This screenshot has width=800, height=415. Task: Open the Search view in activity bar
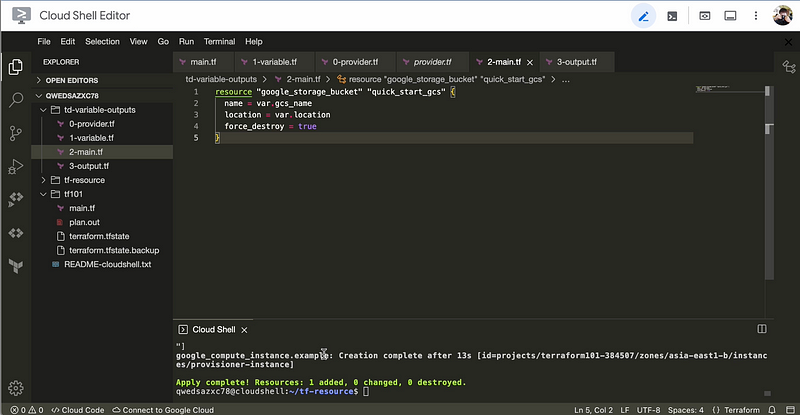tap(16, 100)
